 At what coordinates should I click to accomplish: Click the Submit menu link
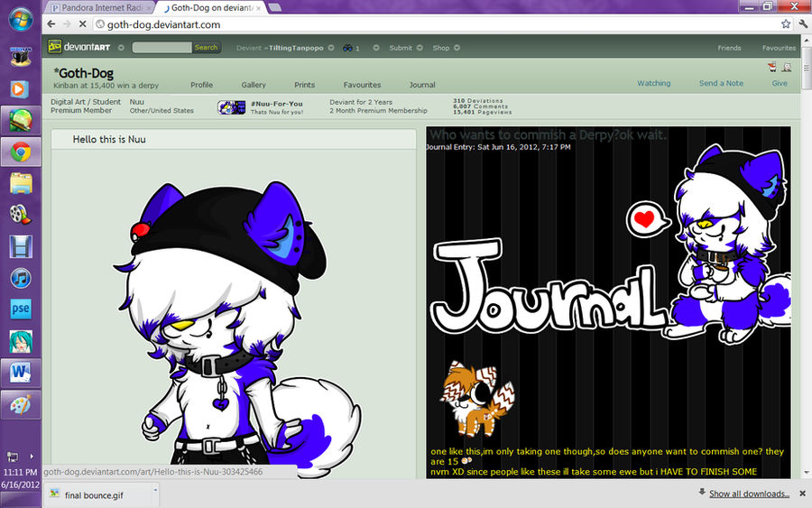[401, 48]
